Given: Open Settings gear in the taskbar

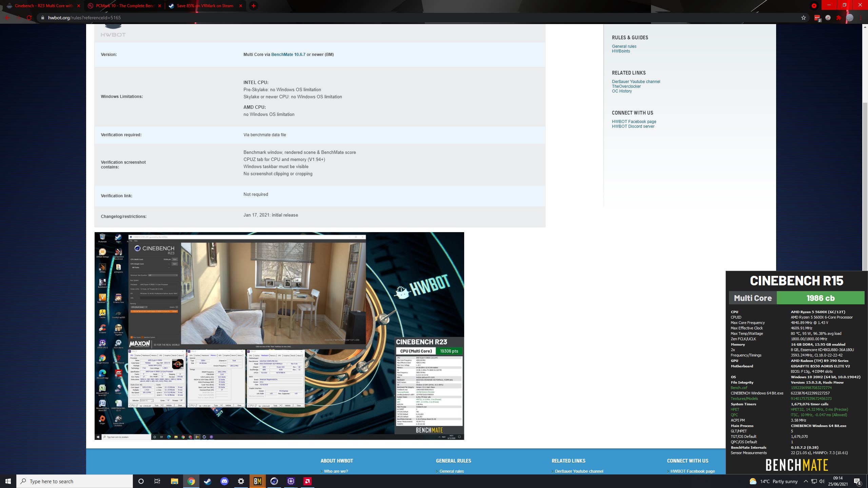Looking at the screenshot, I should click(x=241, y=481).
